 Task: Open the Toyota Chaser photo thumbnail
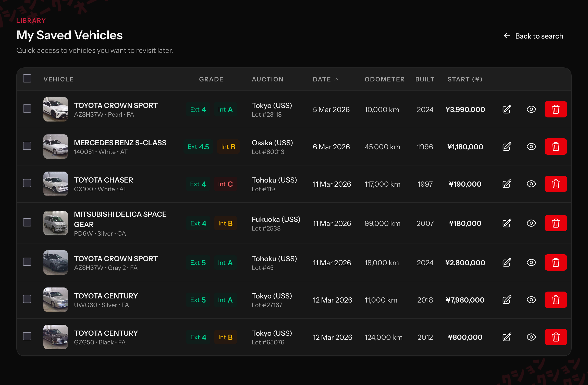coord(56,184)
